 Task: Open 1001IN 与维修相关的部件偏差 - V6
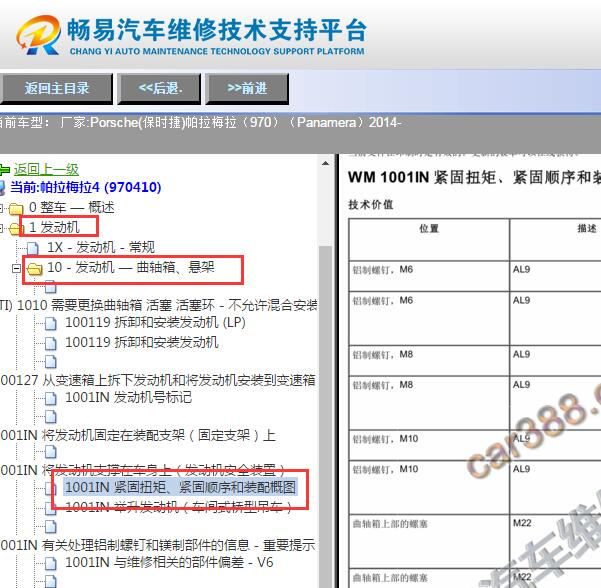point(169,562)
